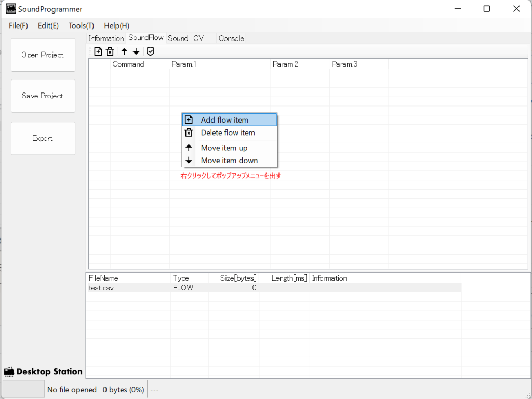Open the Help menu
The height and width of the screenshot is (399, 532).
click(x=116, y=25)
